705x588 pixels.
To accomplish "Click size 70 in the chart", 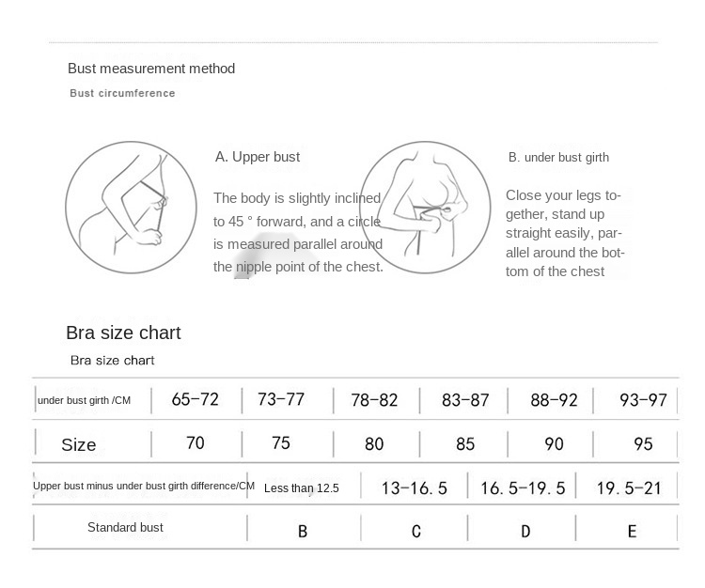I will click(195, 442).
